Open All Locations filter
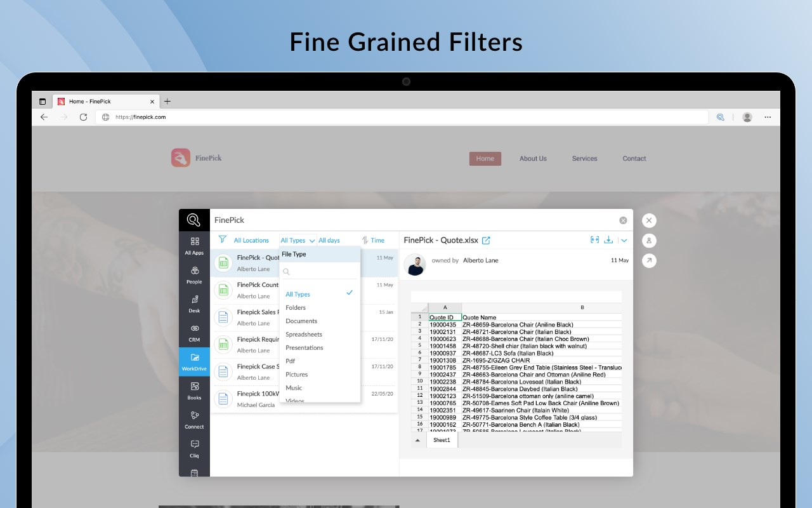812x508 pixels. [x=251, y=241]
